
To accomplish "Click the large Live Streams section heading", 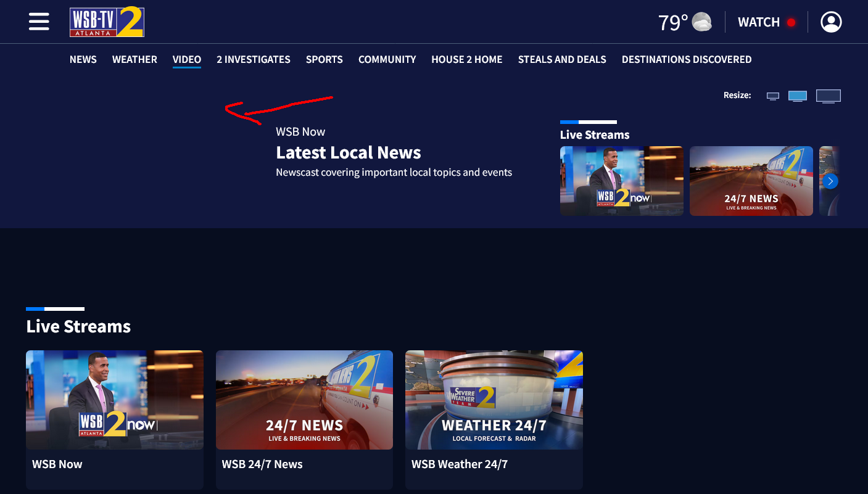I will [78, 326].
